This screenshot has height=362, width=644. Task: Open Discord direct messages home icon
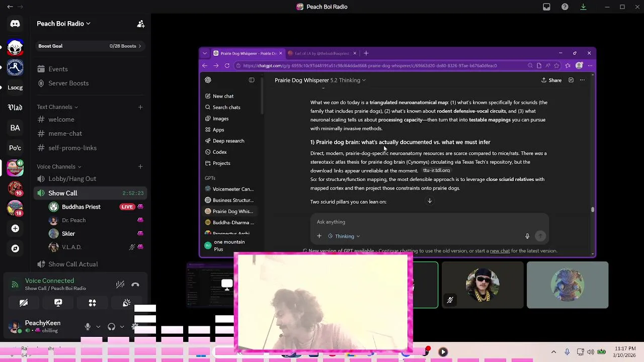[15, 24]
